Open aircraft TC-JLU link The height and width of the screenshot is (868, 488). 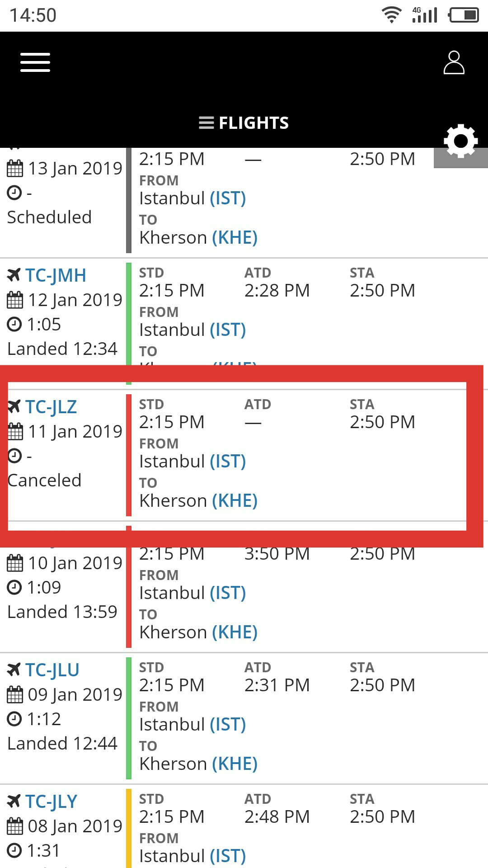(x=52, y=670)
